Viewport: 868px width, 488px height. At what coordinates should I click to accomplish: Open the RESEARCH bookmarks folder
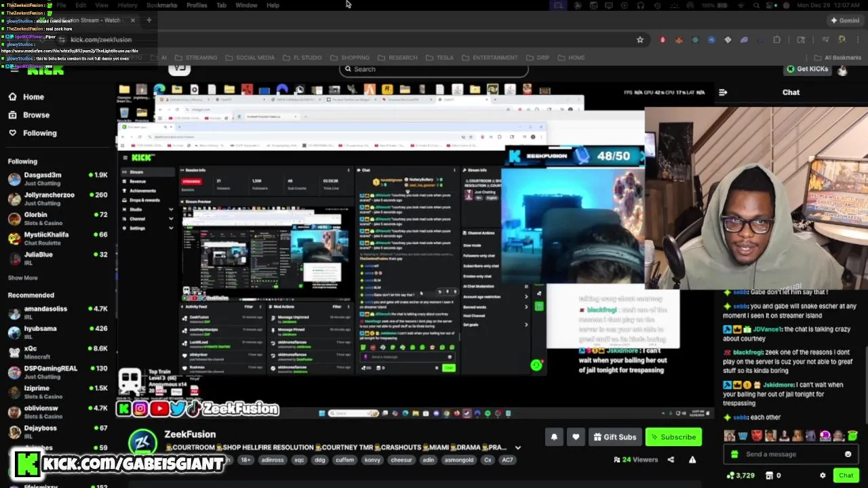[x=397, y=58]
